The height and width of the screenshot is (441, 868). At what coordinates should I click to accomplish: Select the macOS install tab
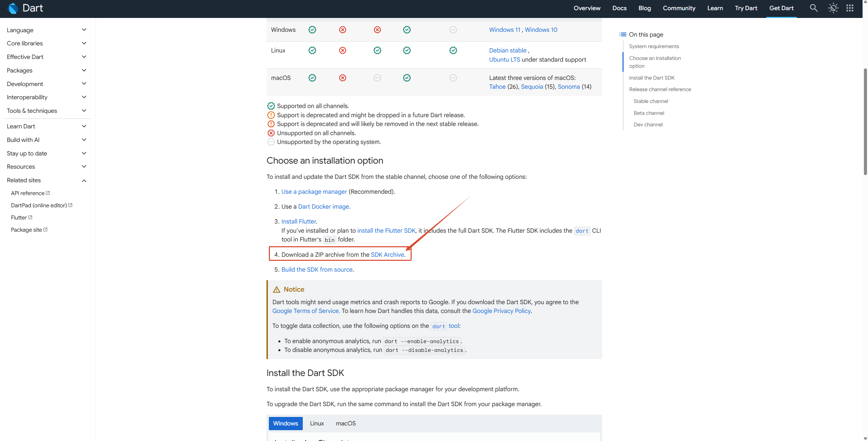(346, 423)
